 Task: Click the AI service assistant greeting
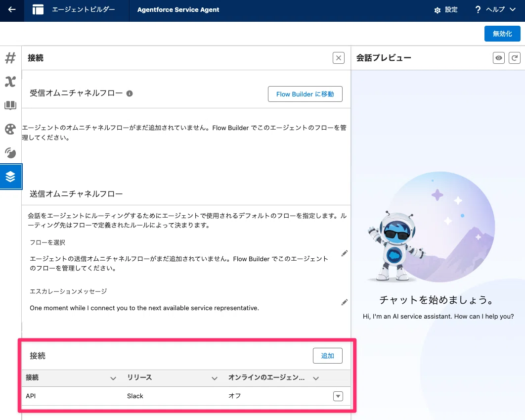point(438,317)
